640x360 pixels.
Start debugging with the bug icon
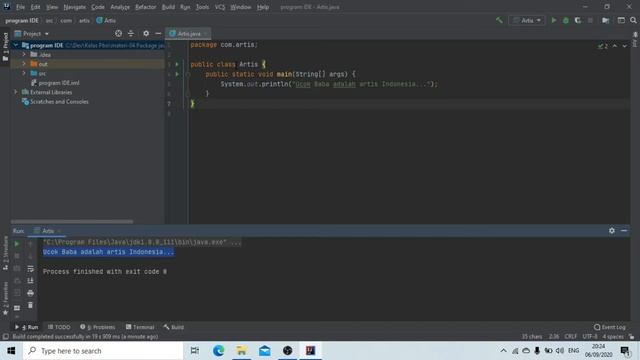(x=566, y=20)
